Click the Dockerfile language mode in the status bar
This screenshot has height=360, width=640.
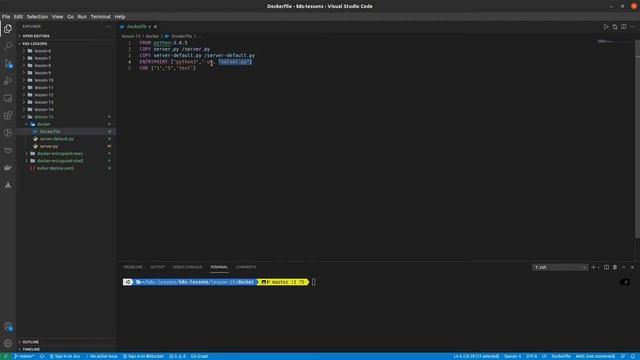561,356
